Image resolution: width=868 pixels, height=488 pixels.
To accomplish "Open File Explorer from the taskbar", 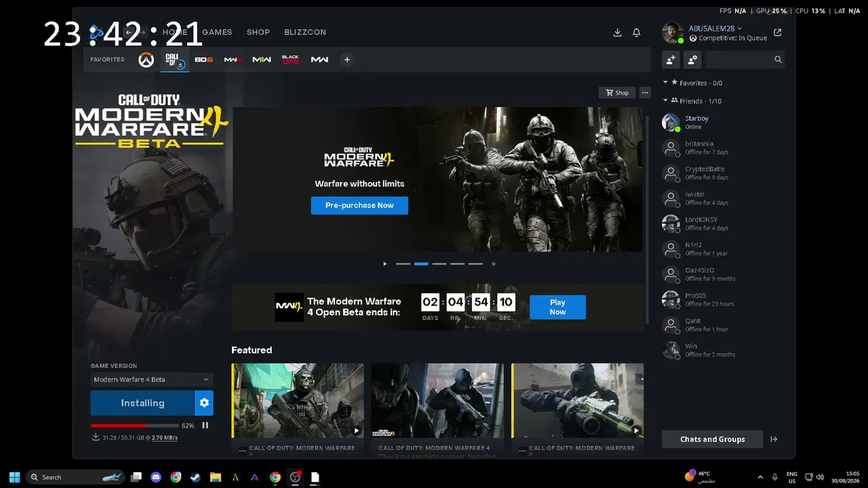I will (x=215, y=477).
